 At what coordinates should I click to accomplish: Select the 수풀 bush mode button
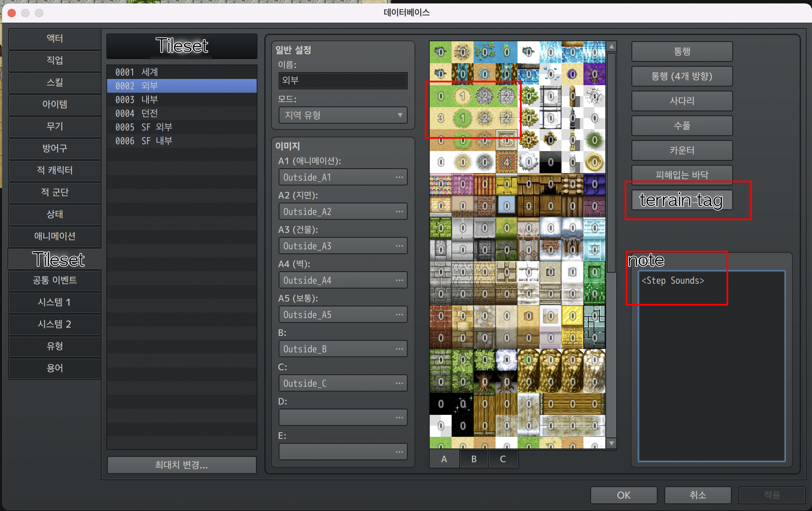[x=682, y=126]
